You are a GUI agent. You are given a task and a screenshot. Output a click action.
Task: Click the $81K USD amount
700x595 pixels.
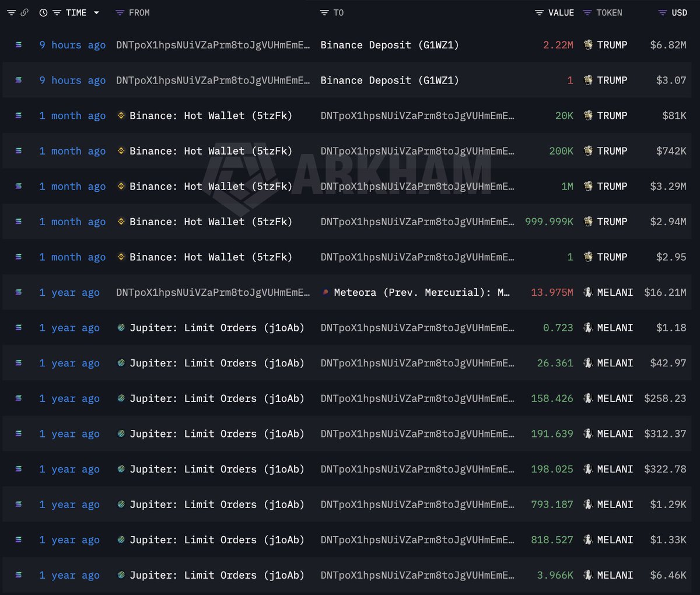pyautogui.click(x=674, y=116)
